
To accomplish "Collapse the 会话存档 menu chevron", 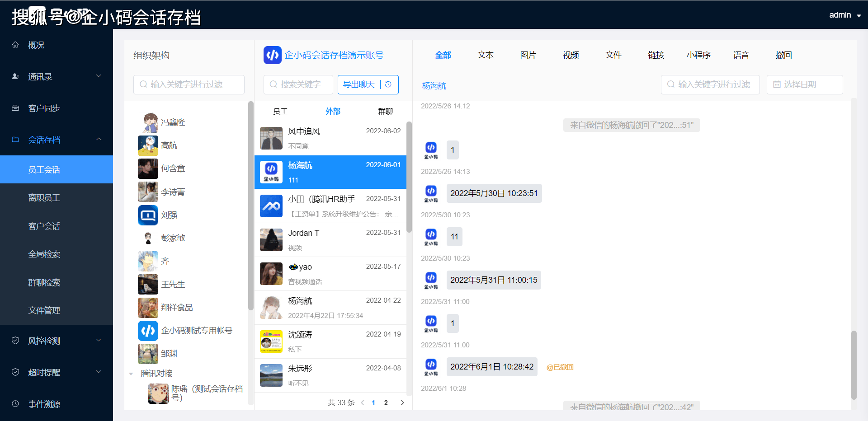I will [99, 139].
